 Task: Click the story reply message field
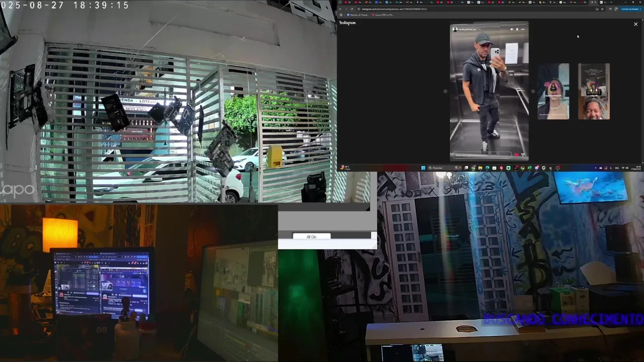tap(482, 155)
